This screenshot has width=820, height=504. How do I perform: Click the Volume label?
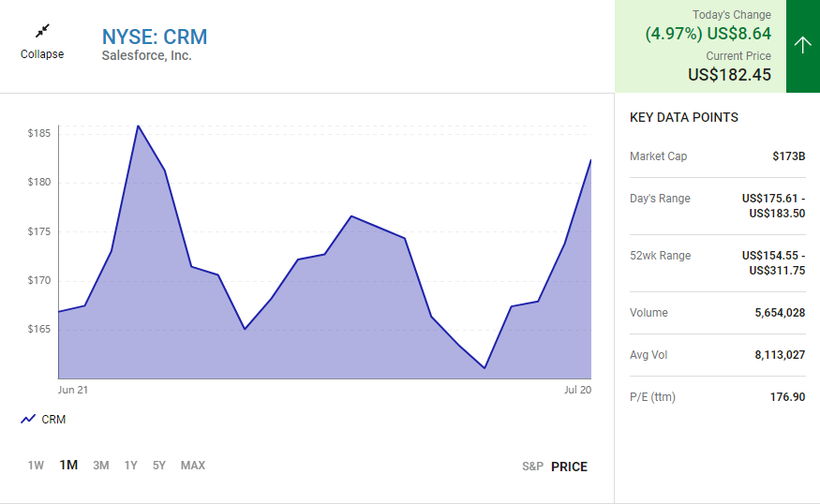pos(649,313)
